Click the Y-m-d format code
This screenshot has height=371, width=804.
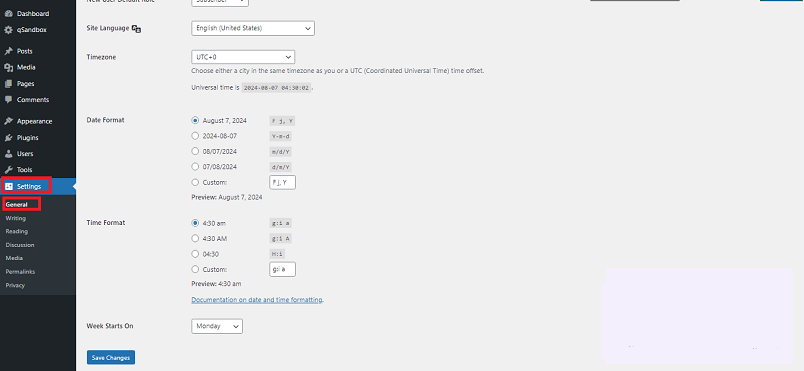coord(281,136)
